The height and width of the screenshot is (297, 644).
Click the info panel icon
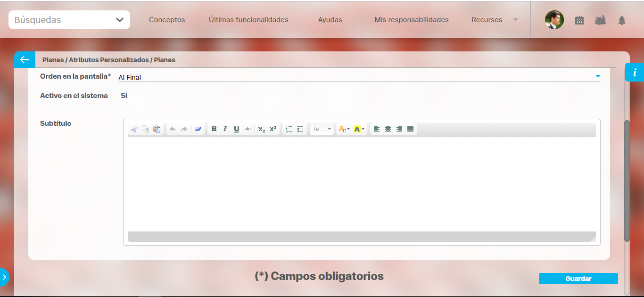635,73
